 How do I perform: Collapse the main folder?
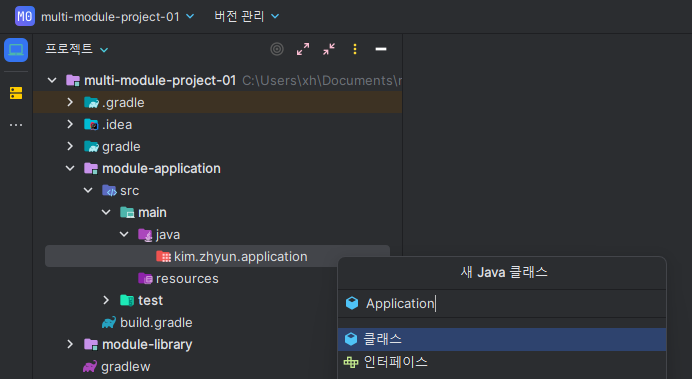pos(106,213)
